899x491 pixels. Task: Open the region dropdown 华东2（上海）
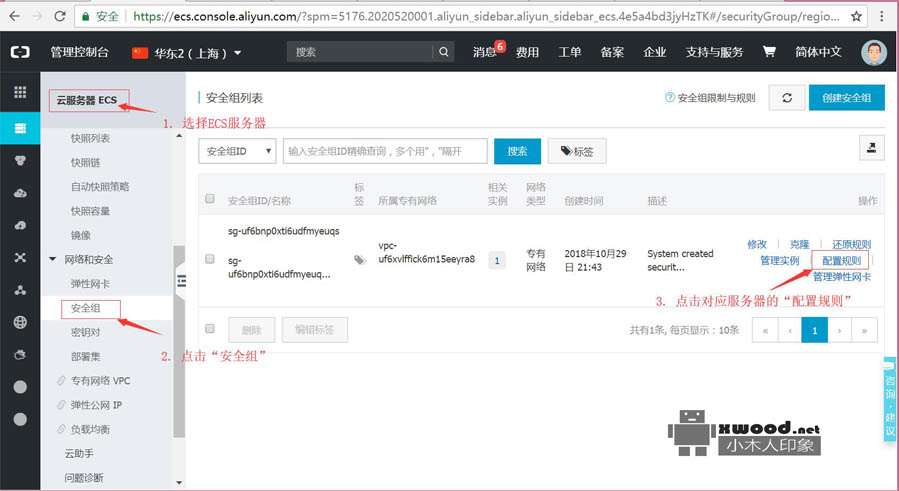[186, 53]
